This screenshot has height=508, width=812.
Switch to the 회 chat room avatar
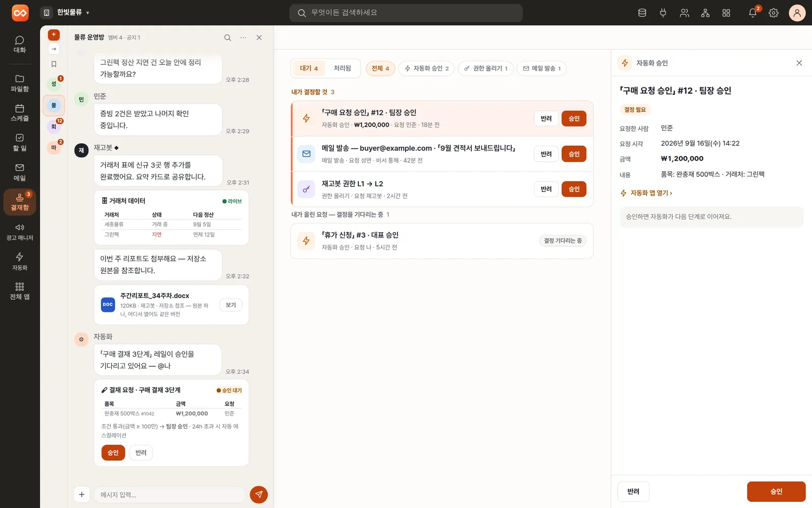[54, 126]
